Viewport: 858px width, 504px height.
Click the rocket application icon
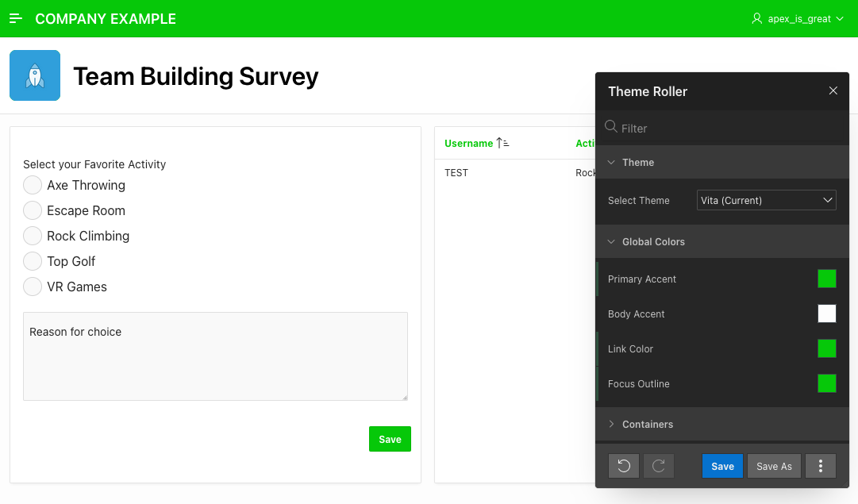[x=34, y=75]
